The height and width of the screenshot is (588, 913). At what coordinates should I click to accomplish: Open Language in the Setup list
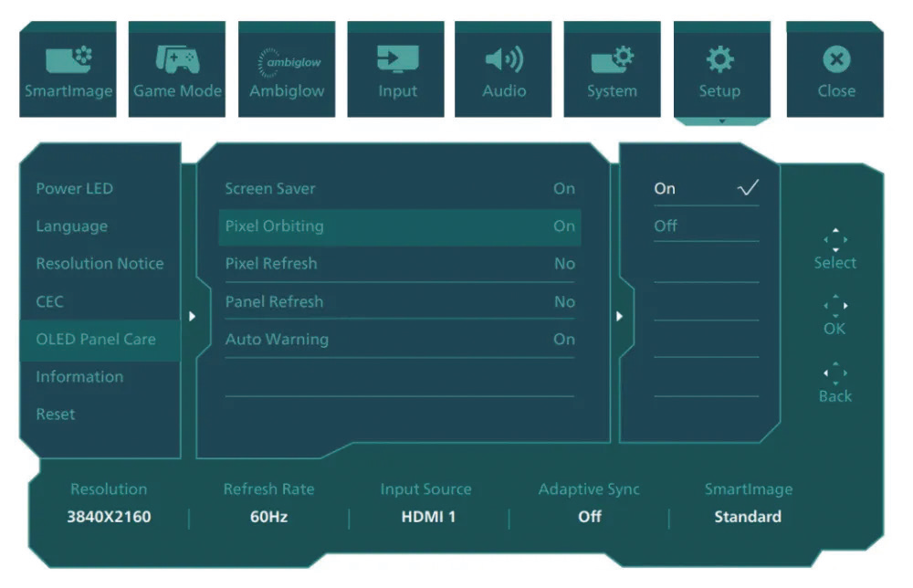[71, 226]
